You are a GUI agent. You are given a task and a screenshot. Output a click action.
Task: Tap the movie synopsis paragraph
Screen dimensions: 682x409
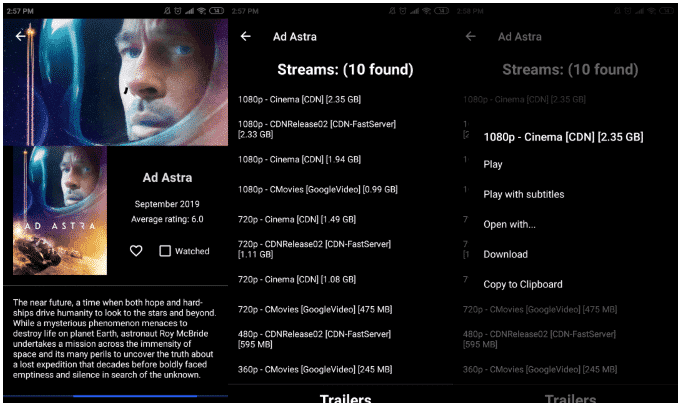(x=114, y=339)
